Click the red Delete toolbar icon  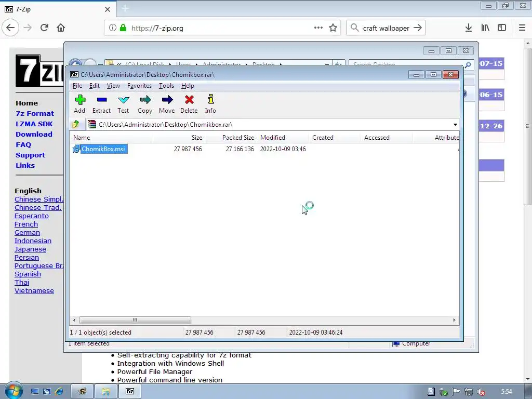(189, 100)
